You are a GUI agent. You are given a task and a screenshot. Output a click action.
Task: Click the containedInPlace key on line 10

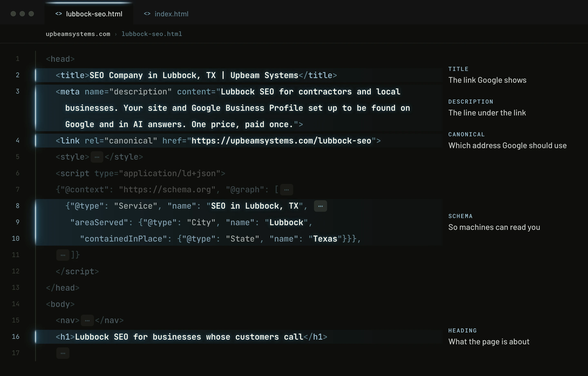(x=123, y=239)
